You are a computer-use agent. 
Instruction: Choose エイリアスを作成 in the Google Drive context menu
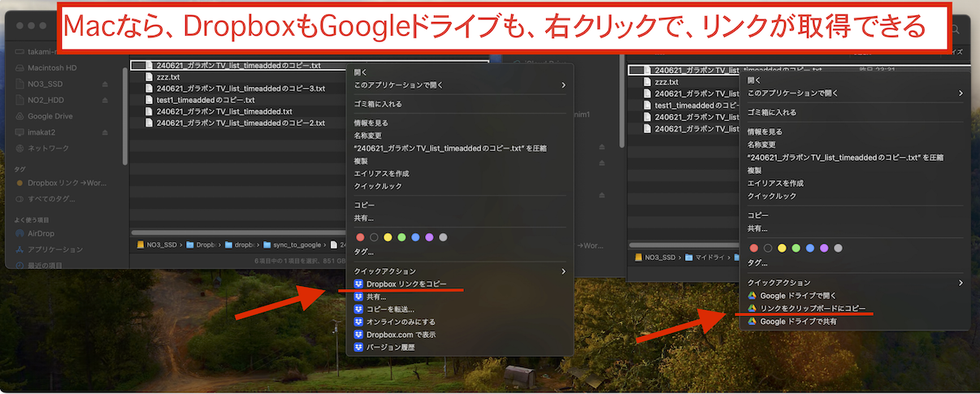click(x=775, y=184)
